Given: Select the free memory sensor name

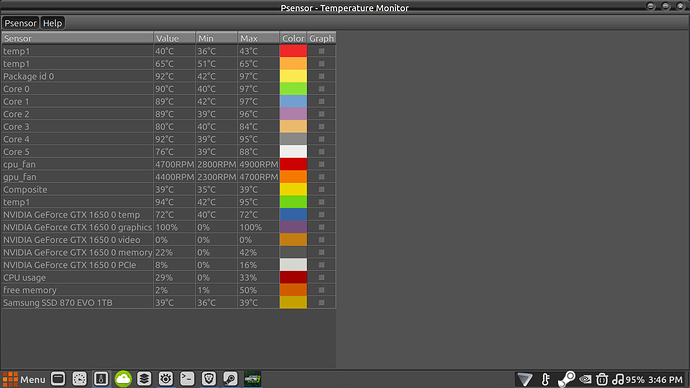Looking at the screenshot, I should [x=30, y=290].
